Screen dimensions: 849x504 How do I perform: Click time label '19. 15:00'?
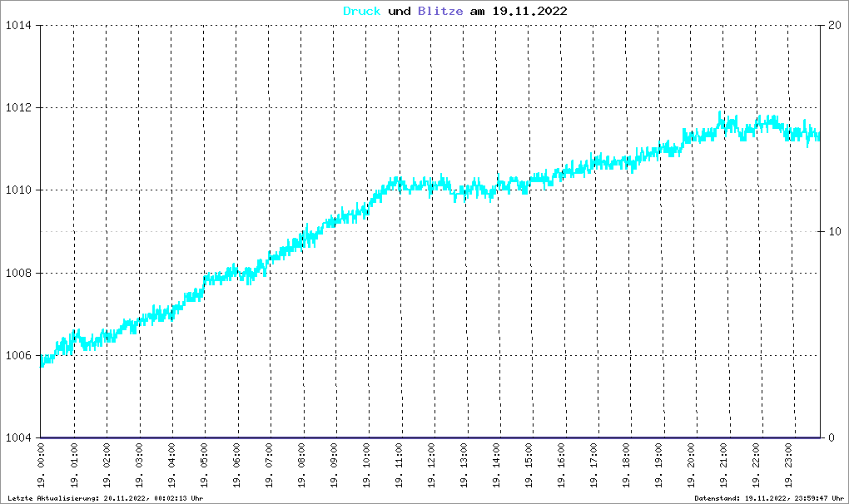(x=529, y=465)
